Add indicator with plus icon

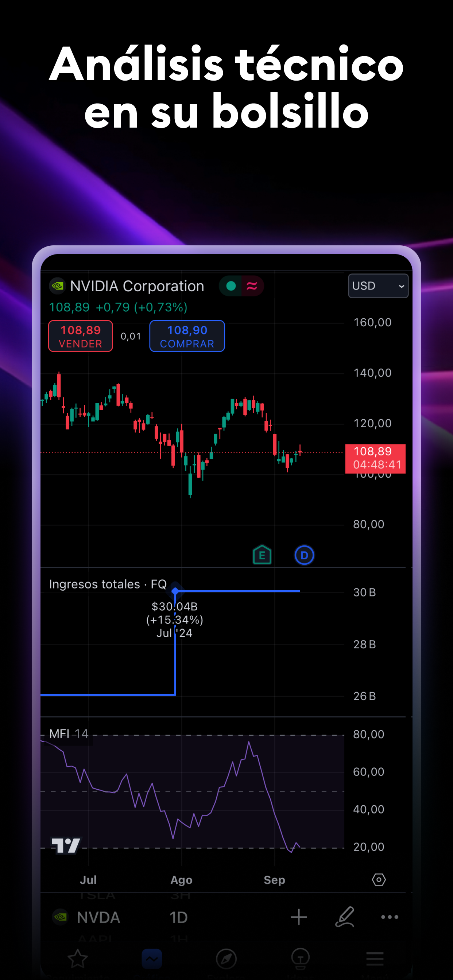pyautogui.click(x=299, y=917)
